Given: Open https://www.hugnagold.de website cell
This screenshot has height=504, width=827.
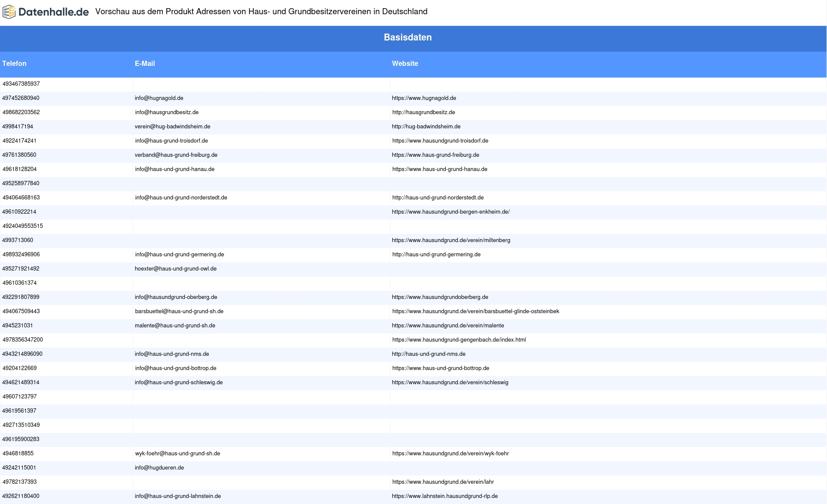Looking at the screenshot, I should [x=424, y=98].
